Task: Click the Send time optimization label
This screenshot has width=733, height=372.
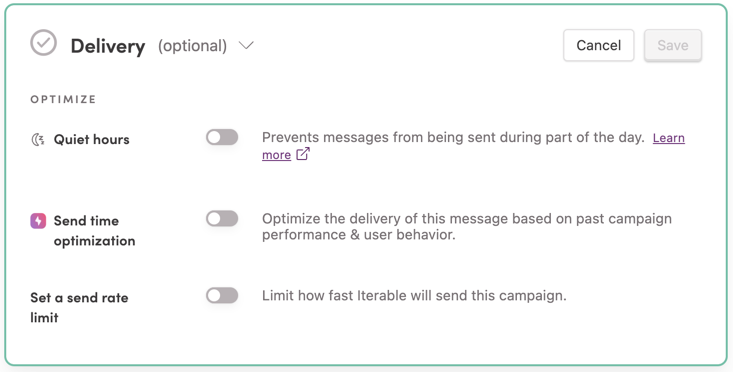Action: tap(94, 230)
